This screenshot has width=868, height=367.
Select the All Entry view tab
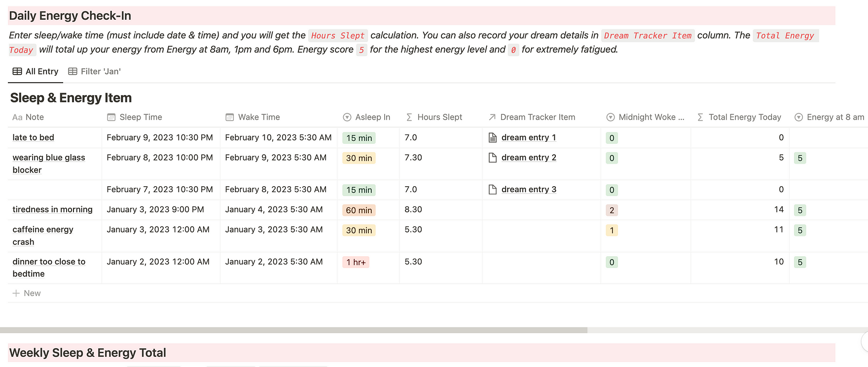[x=36, y=71]
